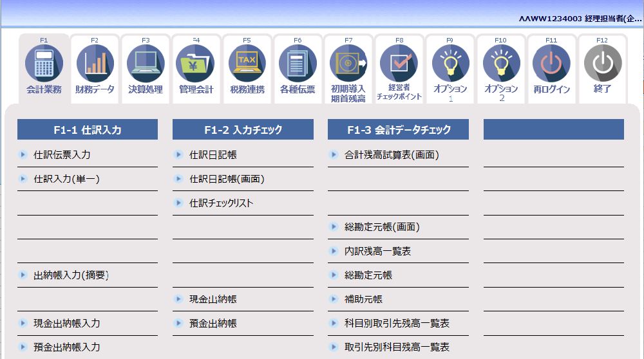Click the arrow bullet beside 預金出納帳
The height and width of the screenshot is (359, 644).
[178, 324]
